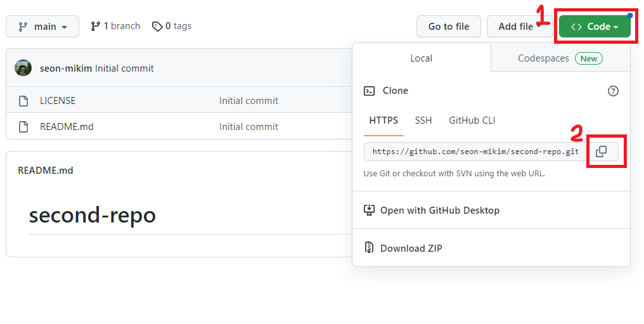Click the ZIP file icon

(x=370, y=248)
